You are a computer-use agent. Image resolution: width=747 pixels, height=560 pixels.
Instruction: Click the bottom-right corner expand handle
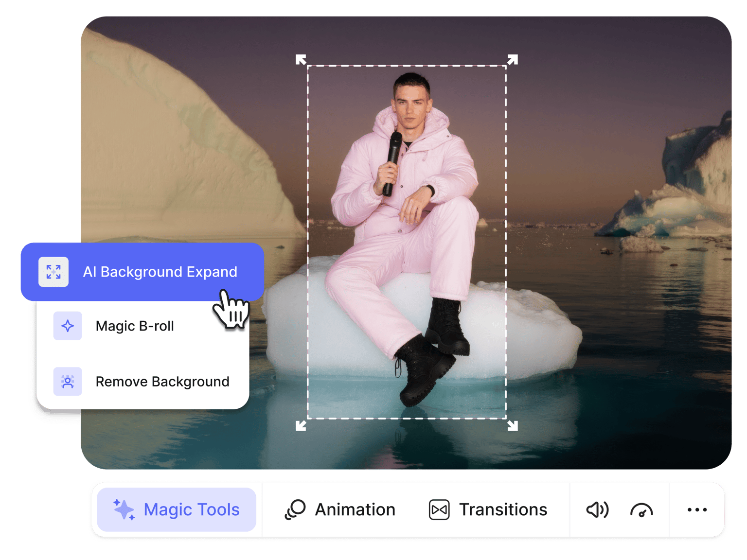[513, 426]
